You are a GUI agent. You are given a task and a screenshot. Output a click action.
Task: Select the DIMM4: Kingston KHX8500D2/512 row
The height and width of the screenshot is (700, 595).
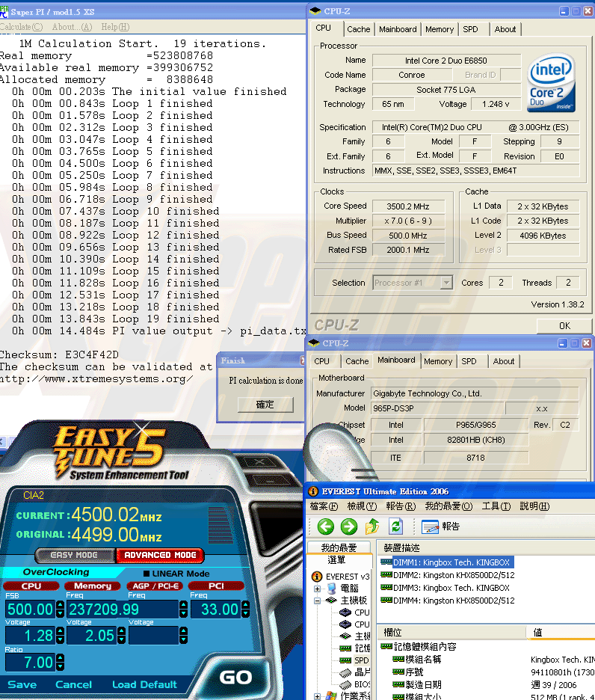point(447,601)
